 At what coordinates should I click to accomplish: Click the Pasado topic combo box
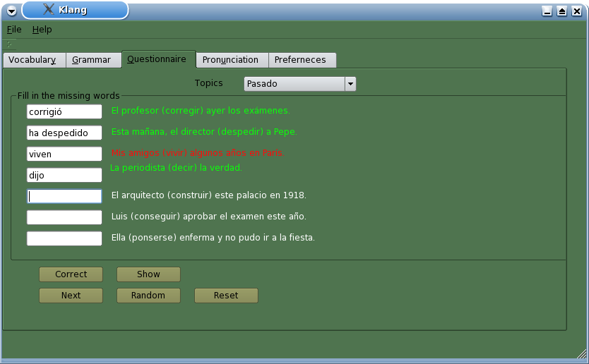click(299, 84)
